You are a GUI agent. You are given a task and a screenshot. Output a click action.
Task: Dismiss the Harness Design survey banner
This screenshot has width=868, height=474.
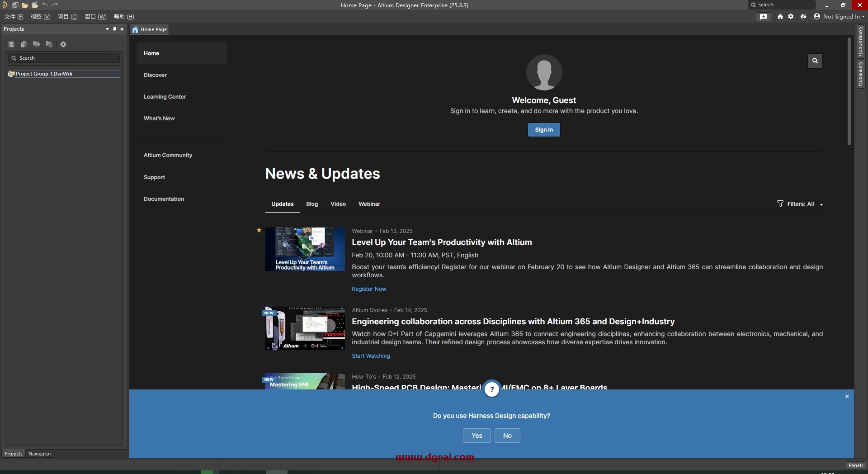click(x=847, y=397)
